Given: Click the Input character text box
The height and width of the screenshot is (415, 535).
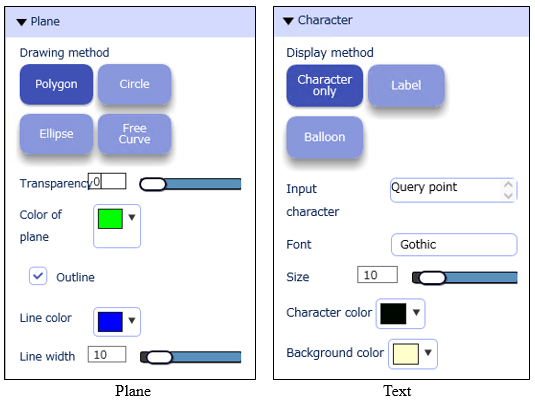Looking at the screenshot, I should point(454,190).
